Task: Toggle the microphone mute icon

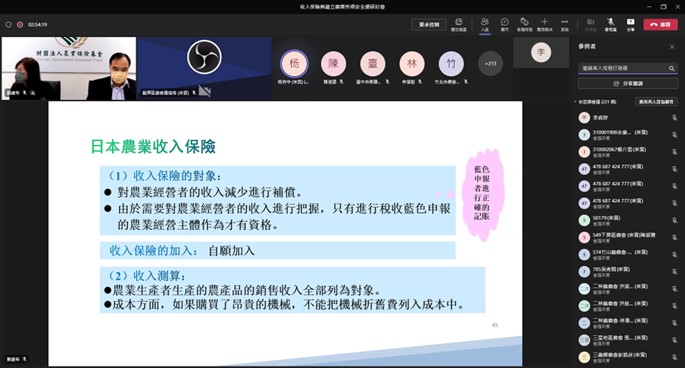Action: pyautogui.click(x=610, y=24)
